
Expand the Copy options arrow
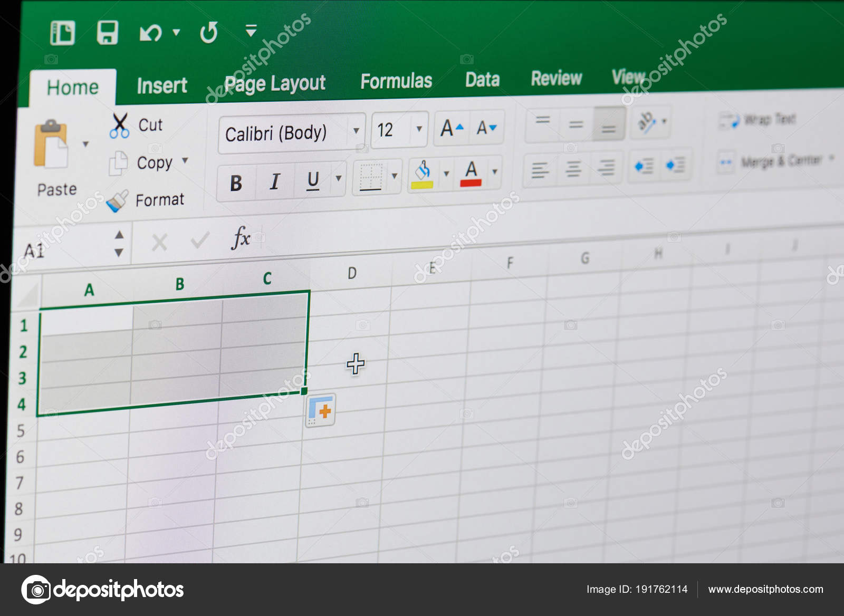tap(185, 160)
